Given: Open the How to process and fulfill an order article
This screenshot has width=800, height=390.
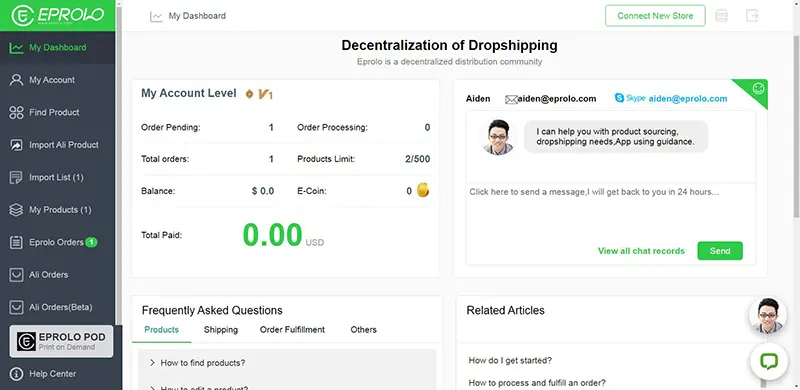Looking at the screenshot, I should click(537, 382).
